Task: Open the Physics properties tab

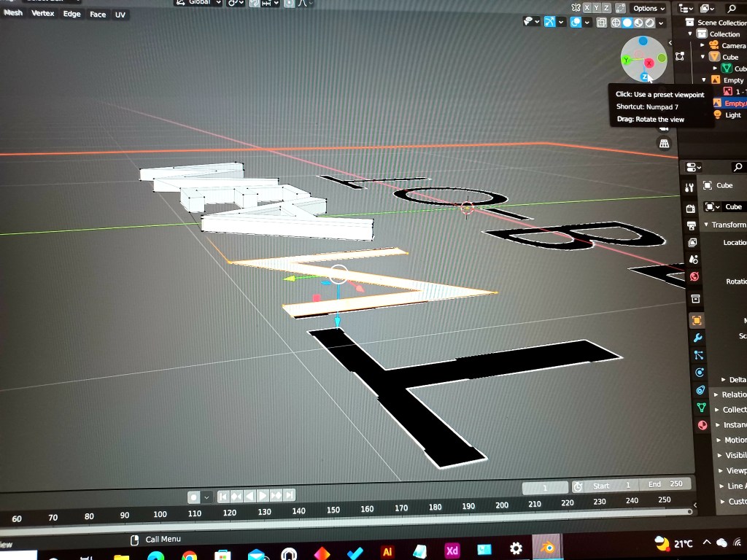Action: point(700,373)
